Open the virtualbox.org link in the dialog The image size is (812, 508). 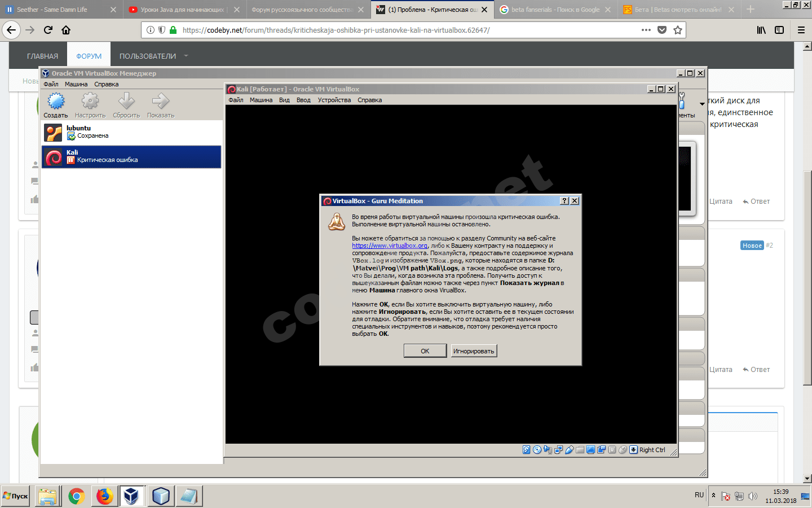click(390, 246)
